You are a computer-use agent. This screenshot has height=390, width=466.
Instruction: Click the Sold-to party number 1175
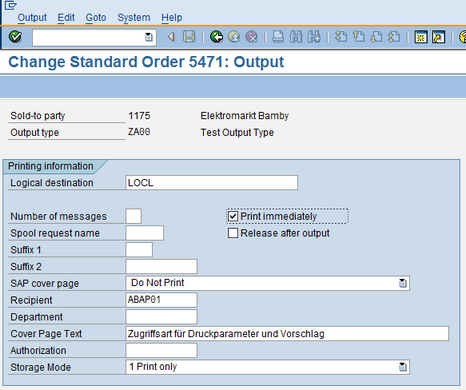coord(139,116)
